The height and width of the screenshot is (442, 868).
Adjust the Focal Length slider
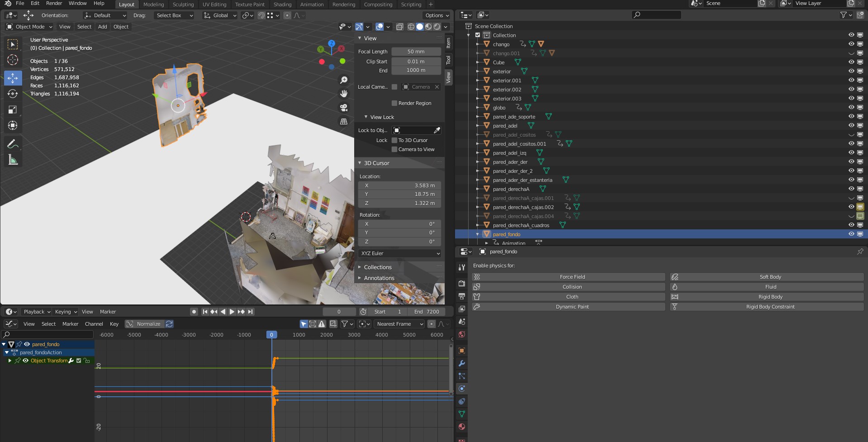coord(416,51)
